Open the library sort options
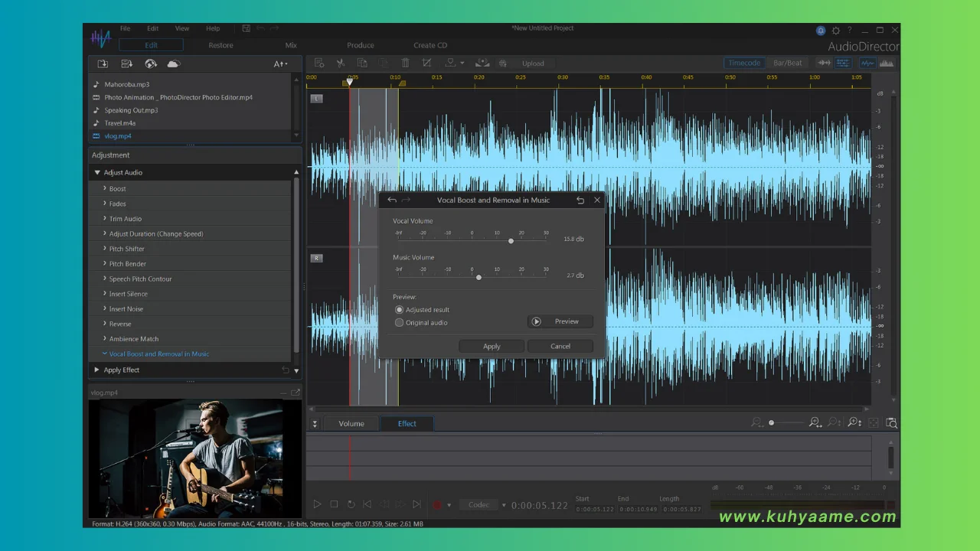 (x=280, y=64)
